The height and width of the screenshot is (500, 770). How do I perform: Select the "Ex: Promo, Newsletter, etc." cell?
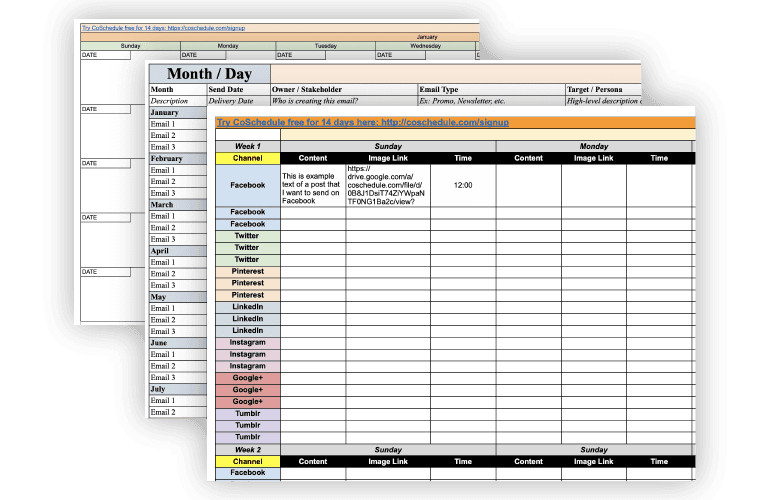pyautogui.click(x=490, y=101)
